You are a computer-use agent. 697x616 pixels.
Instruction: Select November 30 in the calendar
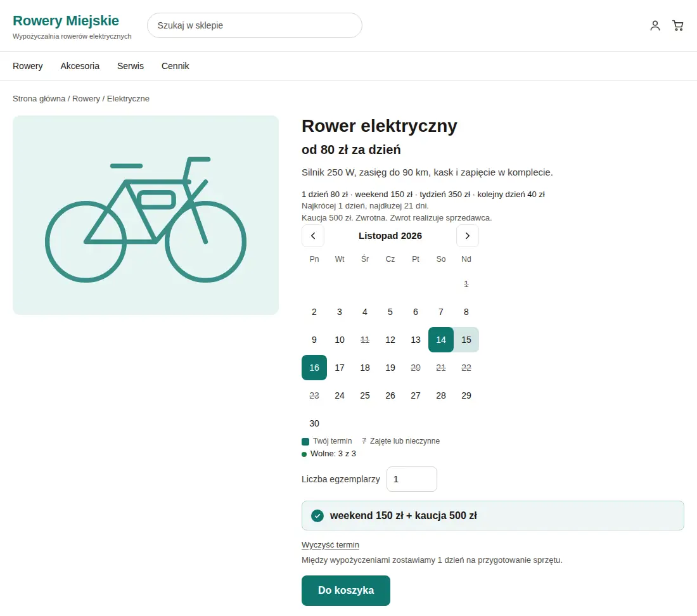tap(314, 423)
